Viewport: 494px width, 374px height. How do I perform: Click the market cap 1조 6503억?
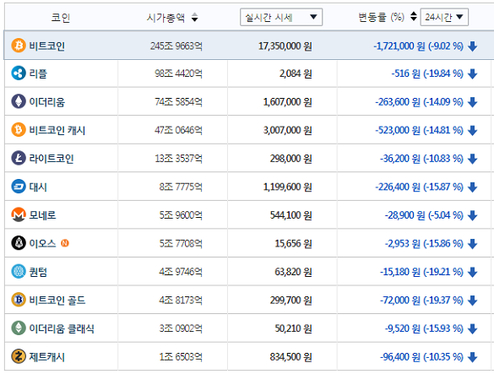point(181,357)
